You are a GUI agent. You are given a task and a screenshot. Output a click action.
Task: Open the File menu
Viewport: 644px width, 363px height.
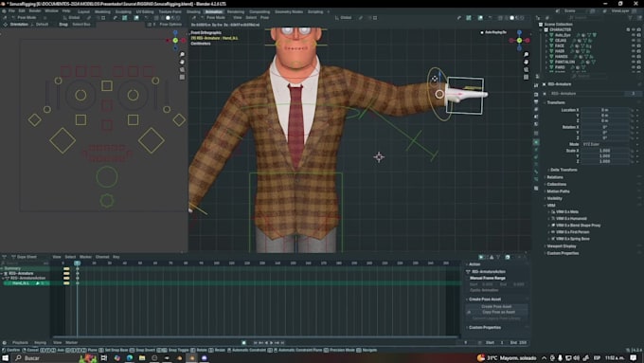click(x=11, y=11)
